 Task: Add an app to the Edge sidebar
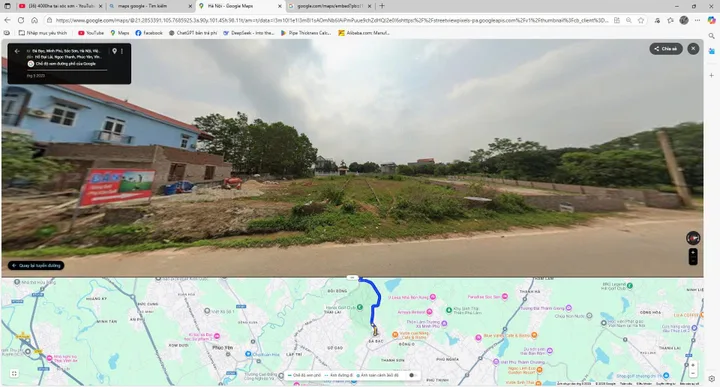pos(711,75)
